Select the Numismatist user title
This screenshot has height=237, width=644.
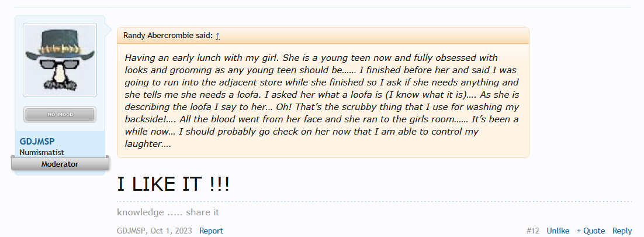[42, 152]
